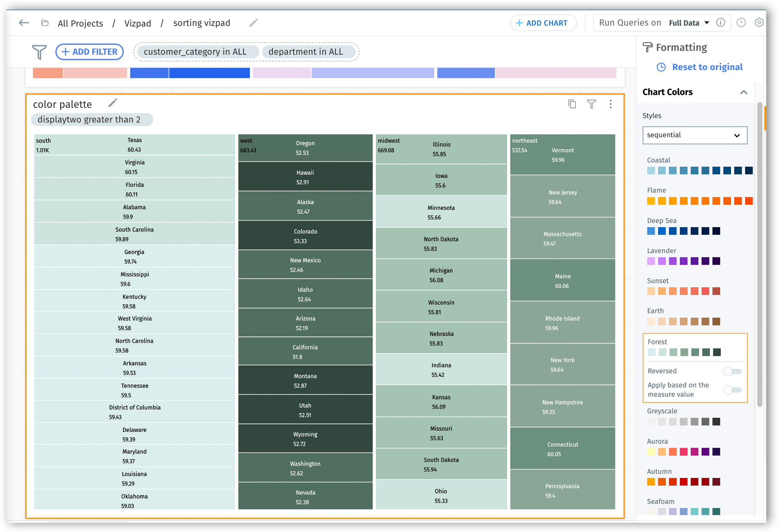The width and height of the screenshot is (779, 532).
Task: Click the back arrow icon
Action: click(x=24, y=23)
